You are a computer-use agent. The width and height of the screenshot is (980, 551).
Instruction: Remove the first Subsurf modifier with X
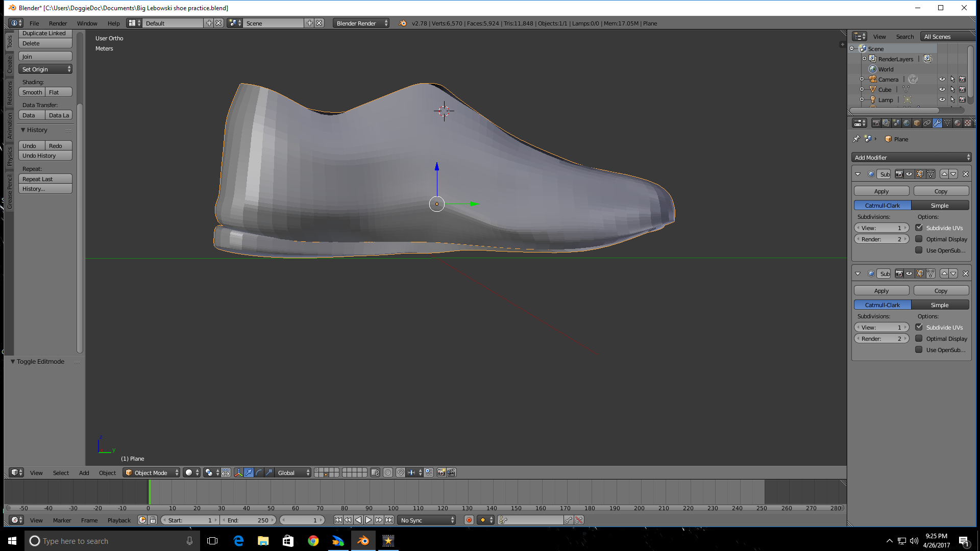point(966,174)
